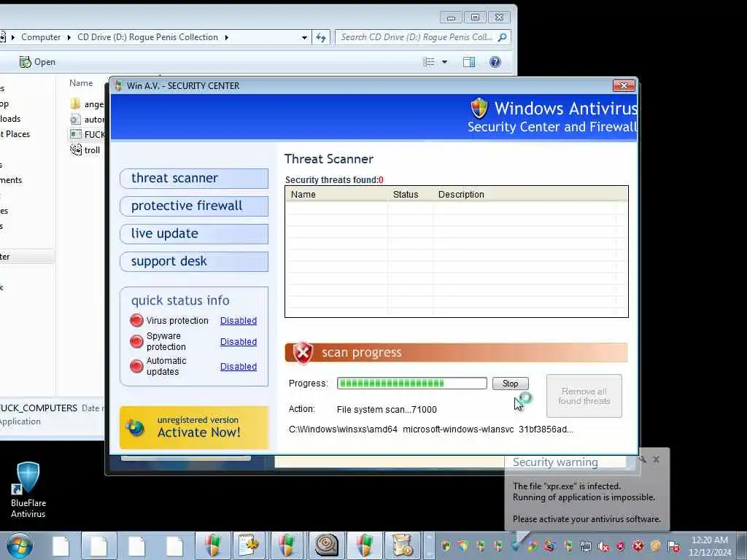This screenshot has height=560, width=747.
Task: Click the Activate Now banner
Action: click(x=194, y=427)
